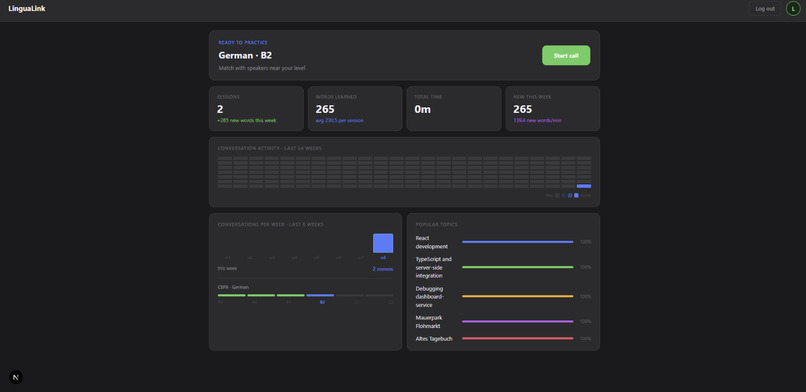Select the 'Mauerpark Flohmarkt' topic
This screenshot has width=806, height=392.
point(429,322)
